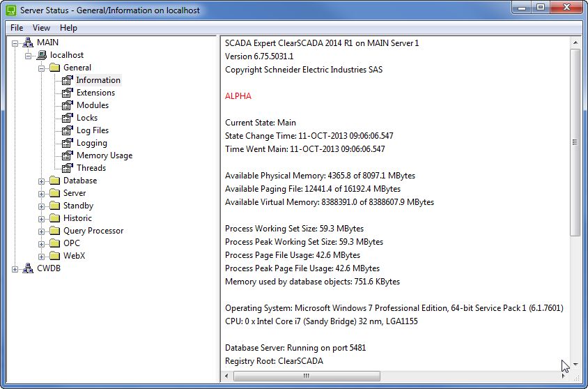Image resolution: width=588 pixels, height=389 pixels.
Task: Select the Threads tree item
Action: click(91, 168)
